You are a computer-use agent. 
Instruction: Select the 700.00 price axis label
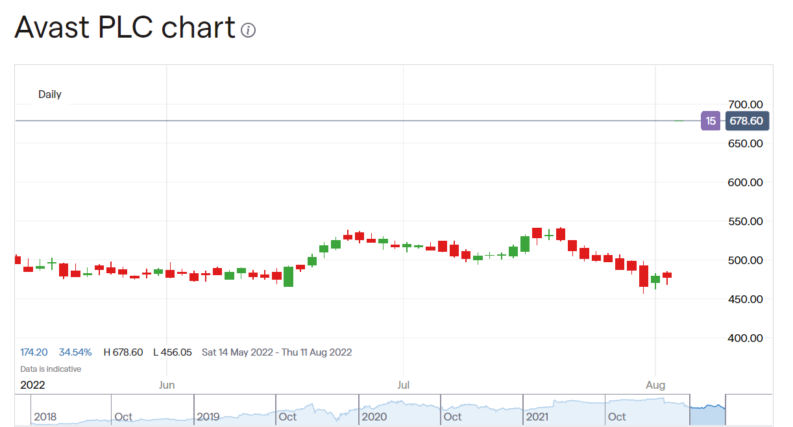point(745,105)
